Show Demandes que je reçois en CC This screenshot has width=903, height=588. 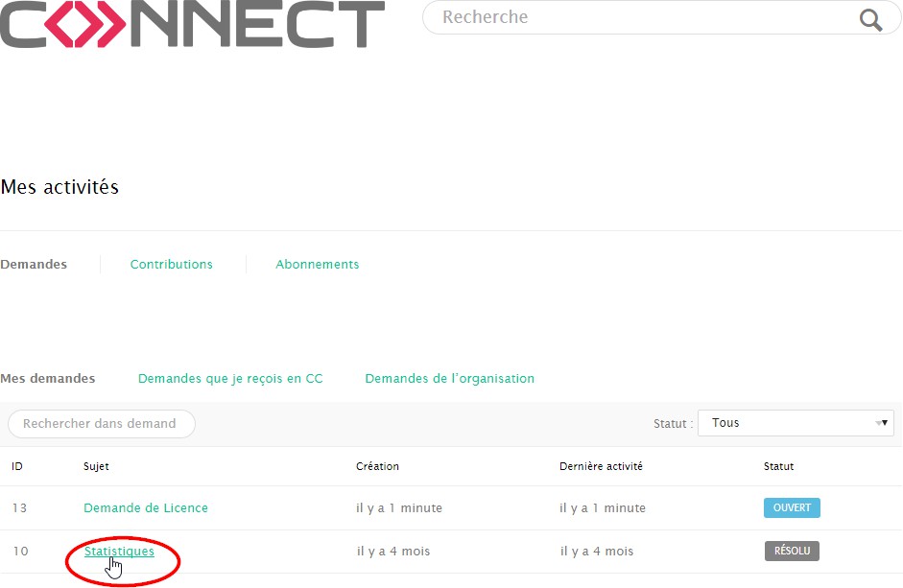[230, 379]
